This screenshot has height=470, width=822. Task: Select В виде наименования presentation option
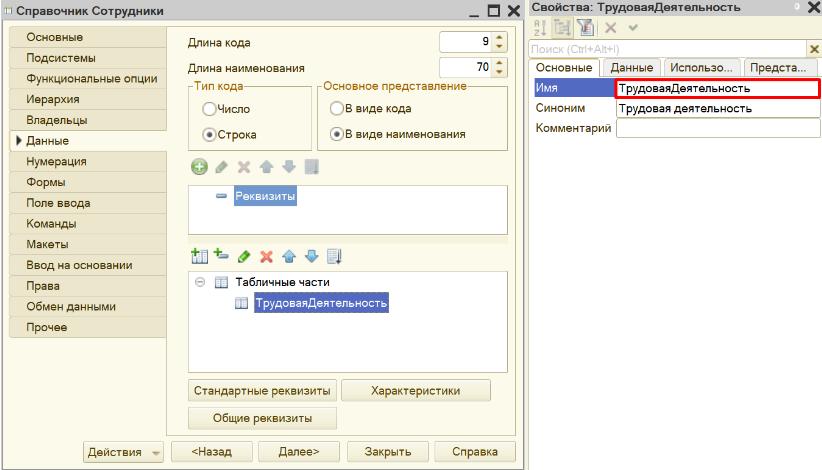click(x=337, y=134)
